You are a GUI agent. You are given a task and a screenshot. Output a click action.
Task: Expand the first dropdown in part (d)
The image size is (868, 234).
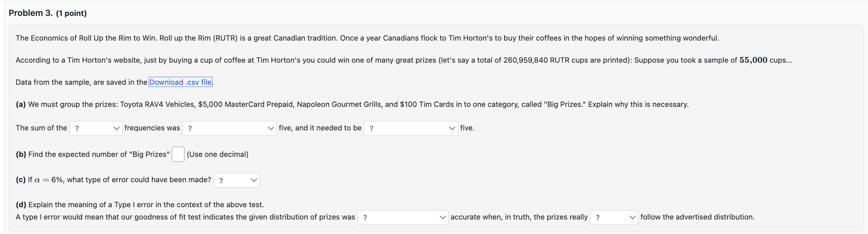point(402,217)
